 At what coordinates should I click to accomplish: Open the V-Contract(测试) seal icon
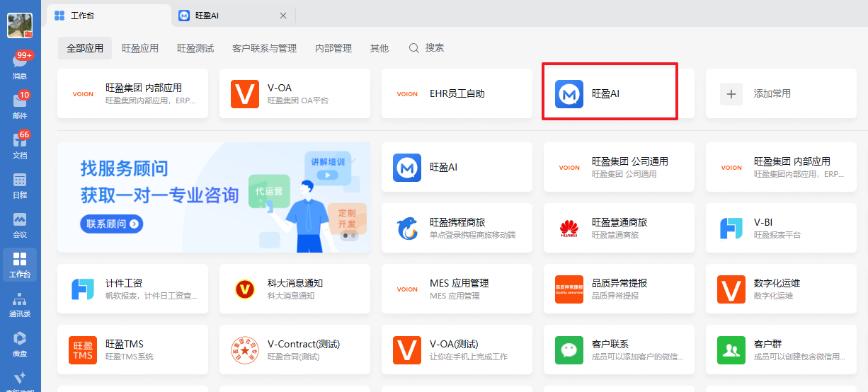[x=245, y=350]
